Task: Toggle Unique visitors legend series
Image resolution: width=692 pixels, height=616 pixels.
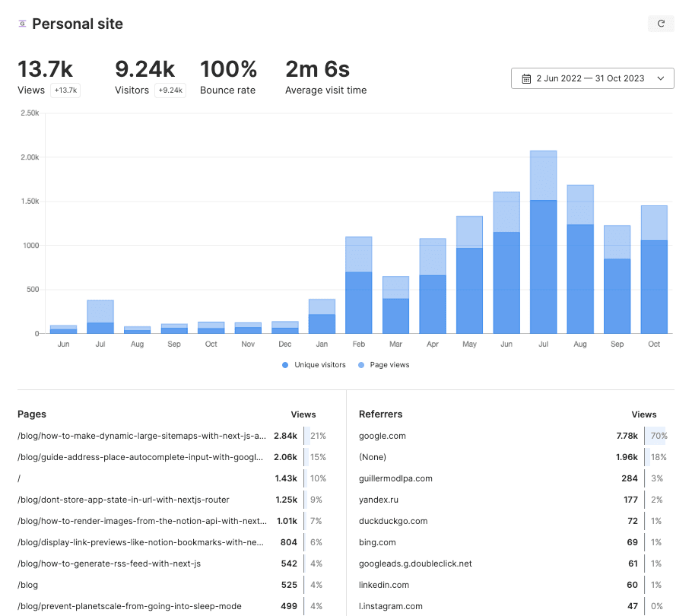Action: pos(313,365)
